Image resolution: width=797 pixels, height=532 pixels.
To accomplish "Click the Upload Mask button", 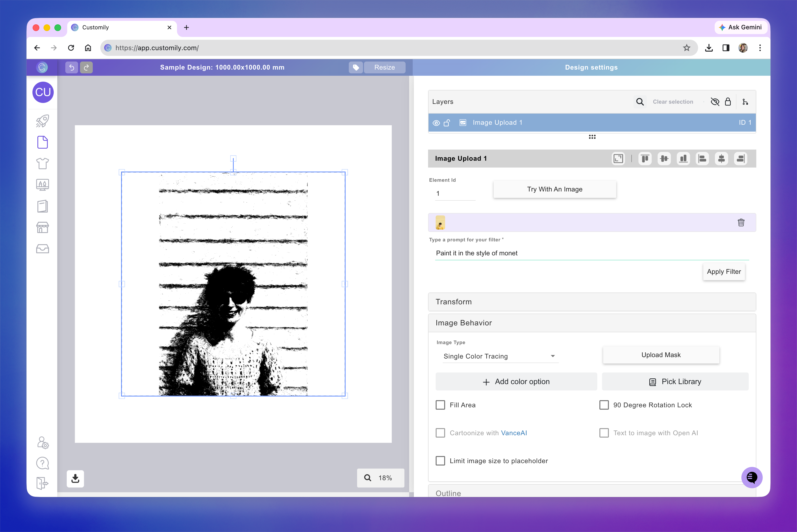I will pos(661,355).
